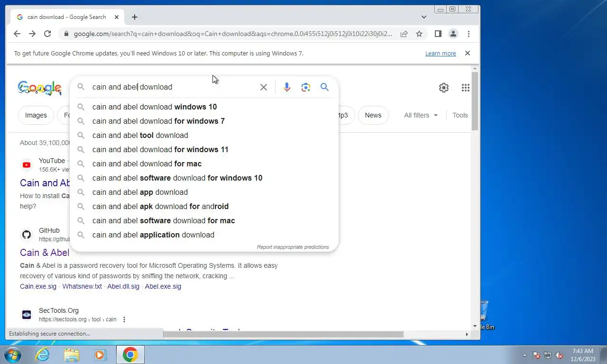Clear the search box text

point(264,87)
